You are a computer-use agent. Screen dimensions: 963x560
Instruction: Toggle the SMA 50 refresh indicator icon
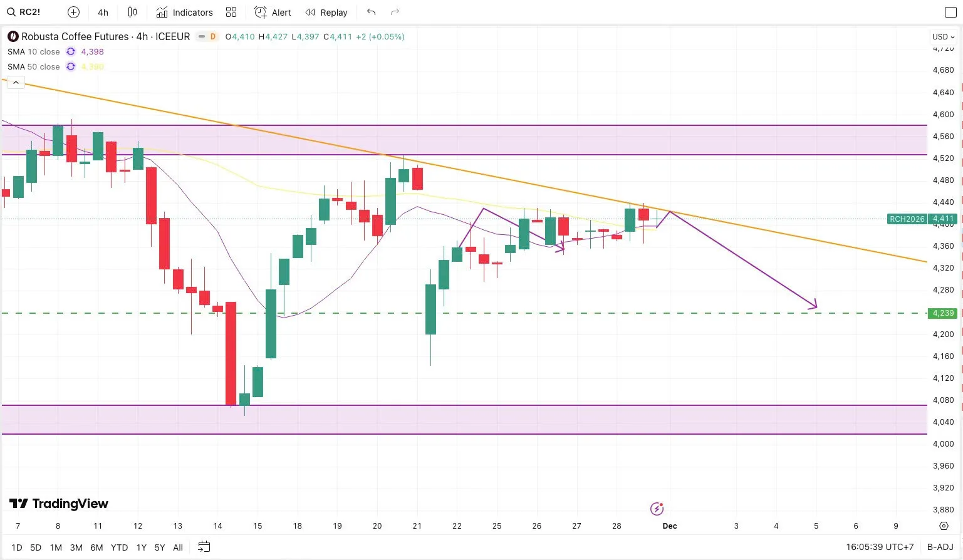click(71, 67)
